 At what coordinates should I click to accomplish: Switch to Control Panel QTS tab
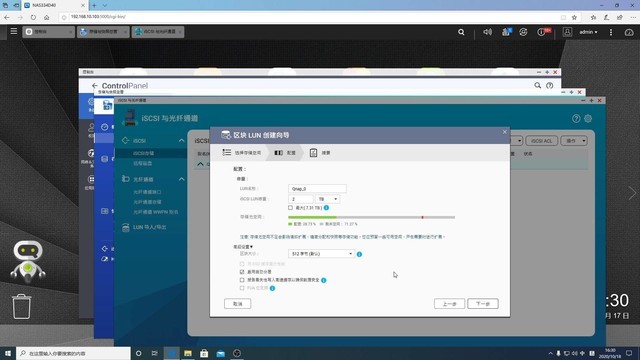(x=48, y=32)
